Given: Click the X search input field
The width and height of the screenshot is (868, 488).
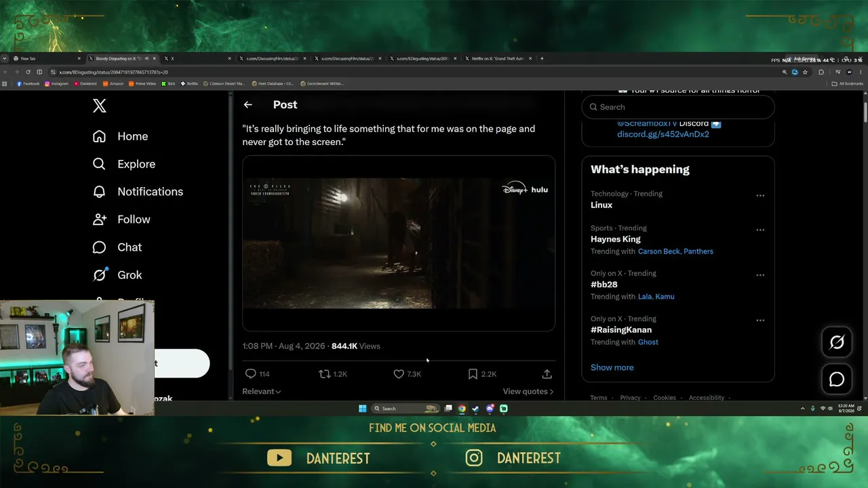Looking at the screenshot, I should pyautogui.click(x=678, y=107).
